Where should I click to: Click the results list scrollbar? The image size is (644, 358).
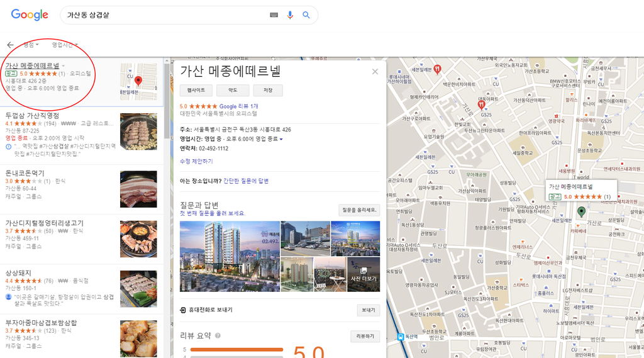(x=166, y=101)
